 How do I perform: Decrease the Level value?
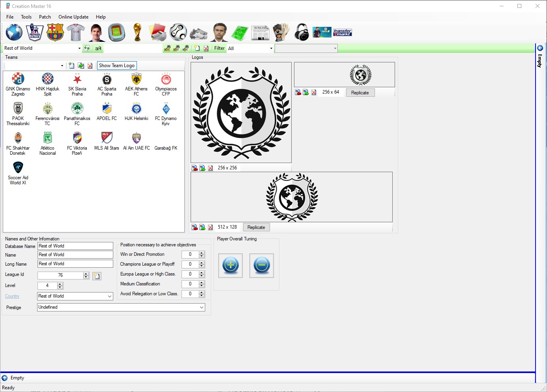[60, 287]
